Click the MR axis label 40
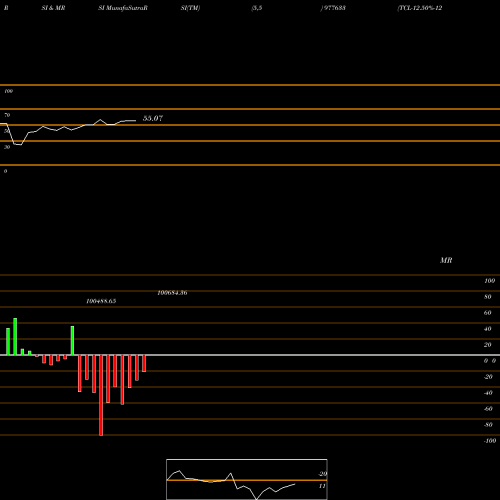Screen dimensions: 500x500 tap(487, 329)
